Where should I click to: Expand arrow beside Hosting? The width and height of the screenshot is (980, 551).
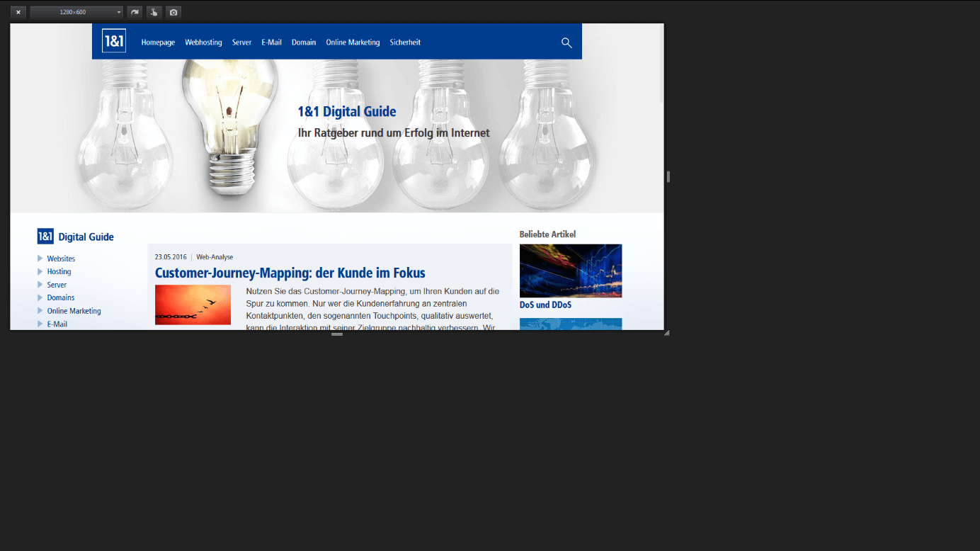[x=40, y=271]
